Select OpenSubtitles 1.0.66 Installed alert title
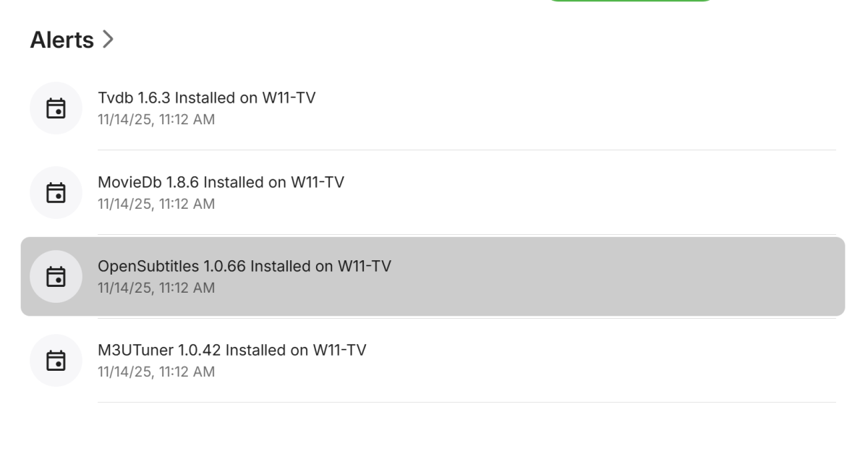868x451 pixels. [x=244, y=266]
